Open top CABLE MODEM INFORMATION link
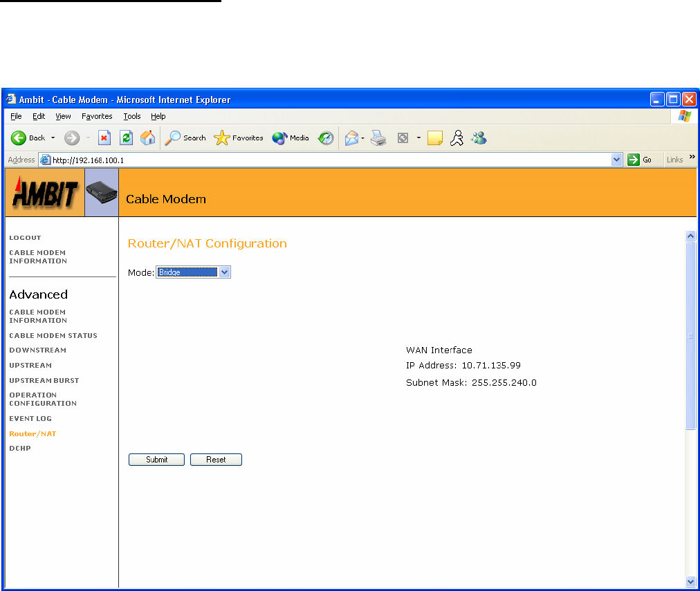The image size is (700, 591). [x=38, y=257]
